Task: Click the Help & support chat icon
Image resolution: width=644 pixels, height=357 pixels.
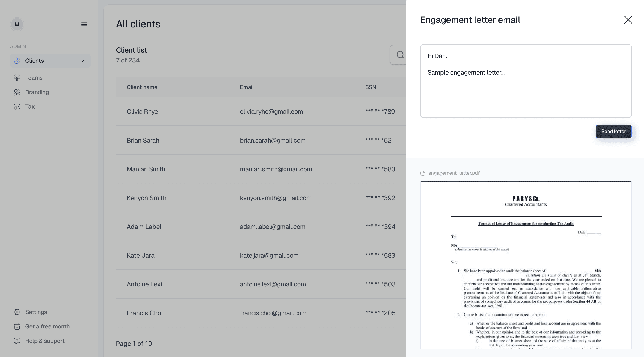Action: pyautogui.click(x=17, y=341)
